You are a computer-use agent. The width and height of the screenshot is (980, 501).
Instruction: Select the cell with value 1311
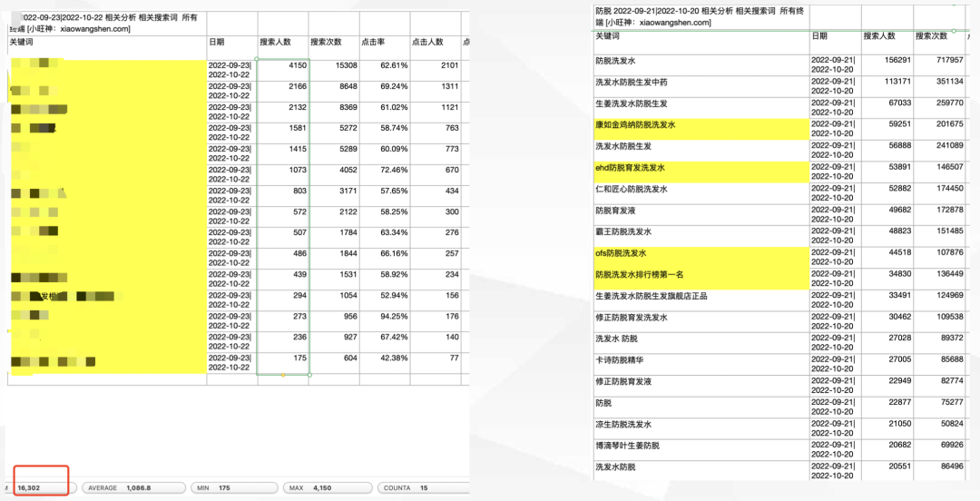click(x=435, y=92)
